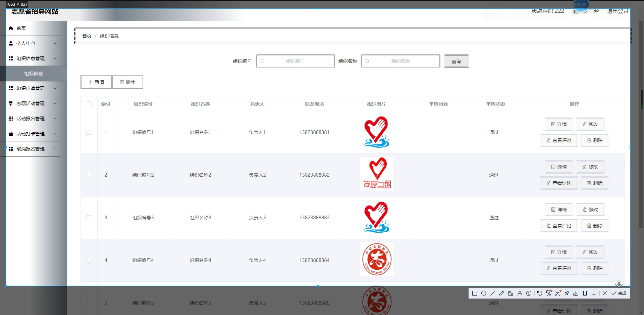Select the numbered marker tool
644x315 pixels.
click(x=529, y=293)
